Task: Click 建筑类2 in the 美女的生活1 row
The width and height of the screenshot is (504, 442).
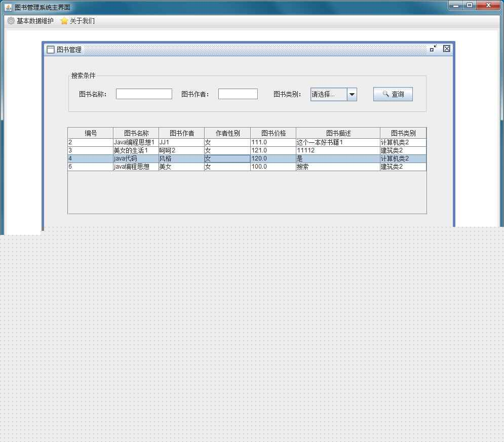Action: (x=403, y=150)
